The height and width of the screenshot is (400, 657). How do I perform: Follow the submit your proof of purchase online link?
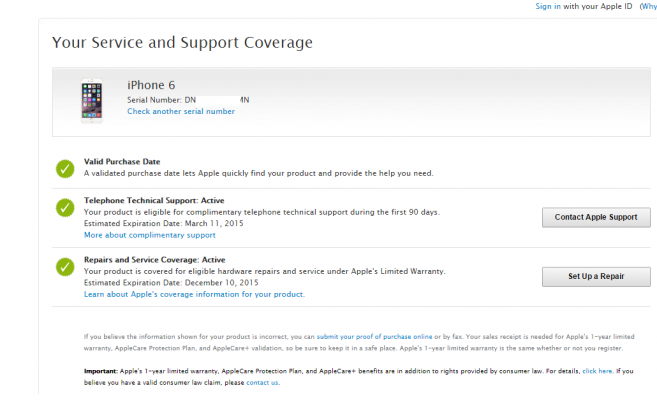(374, 337)
